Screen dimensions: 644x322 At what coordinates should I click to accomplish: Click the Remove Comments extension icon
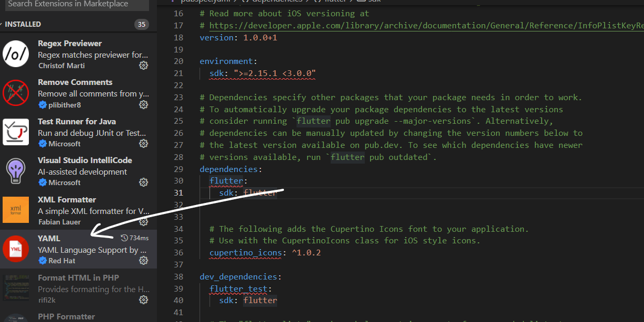point(16,93)
